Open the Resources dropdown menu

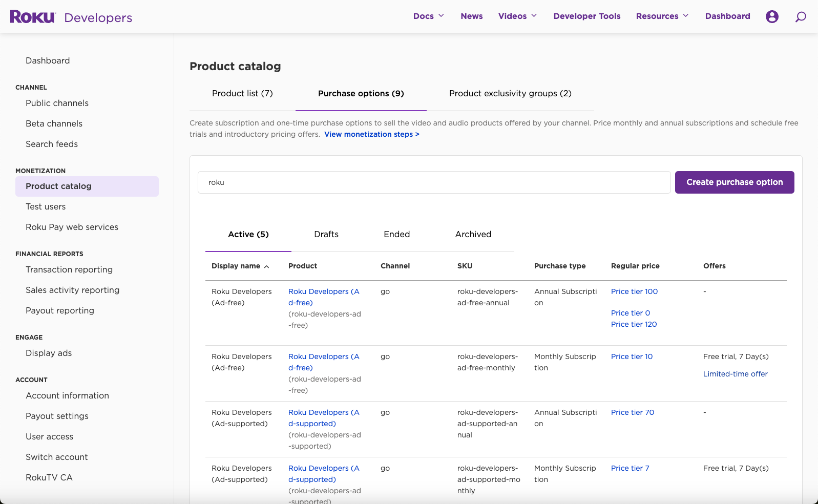point(662,16)
